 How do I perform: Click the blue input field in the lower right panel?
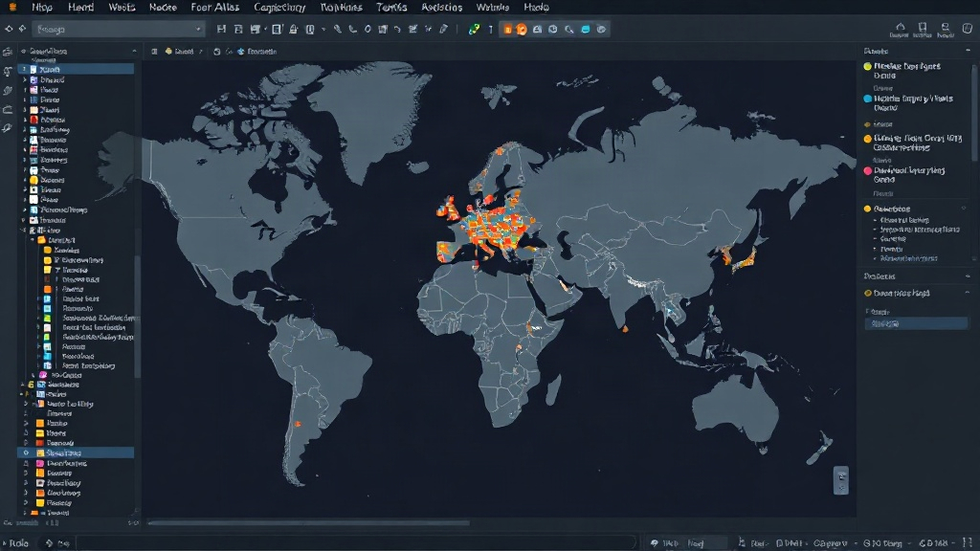(916, 323)
